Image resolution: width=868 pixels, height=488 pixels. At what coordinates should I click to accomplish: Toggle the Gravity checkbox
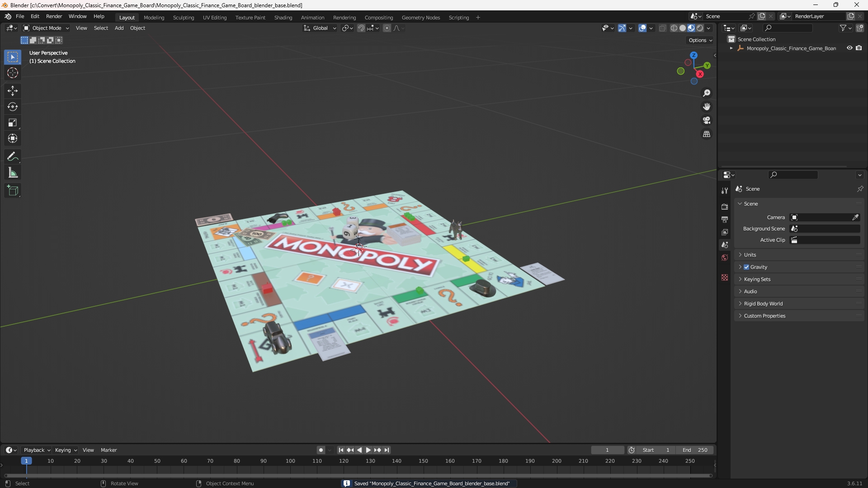pyautogui.click(x=746, y=267)
